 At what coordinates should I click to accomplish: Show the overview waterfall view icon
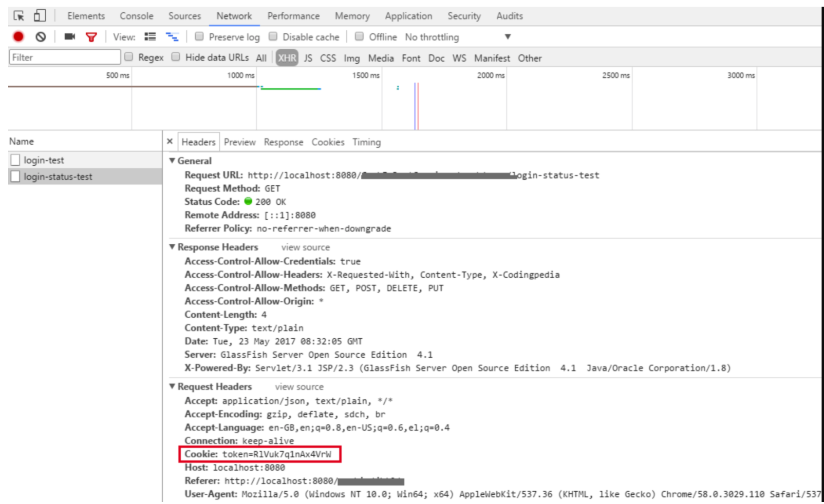click(172, 36)
